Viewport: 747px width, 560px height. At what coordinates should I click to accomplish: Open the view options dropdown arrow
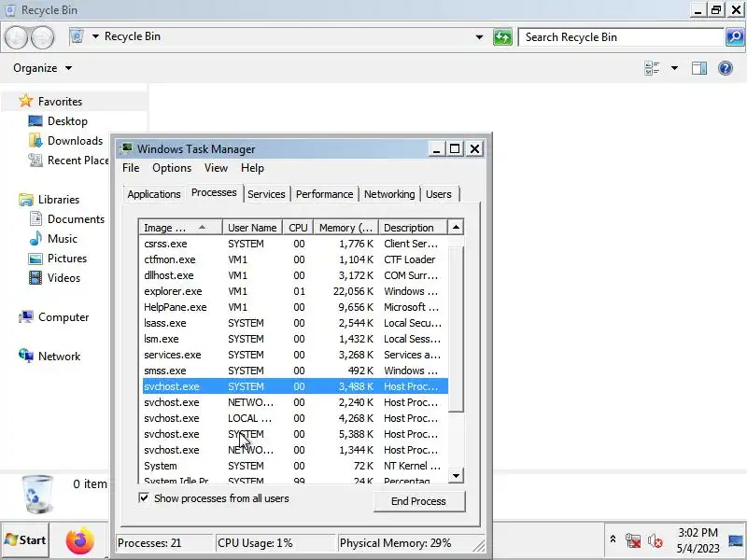(674, 68)
